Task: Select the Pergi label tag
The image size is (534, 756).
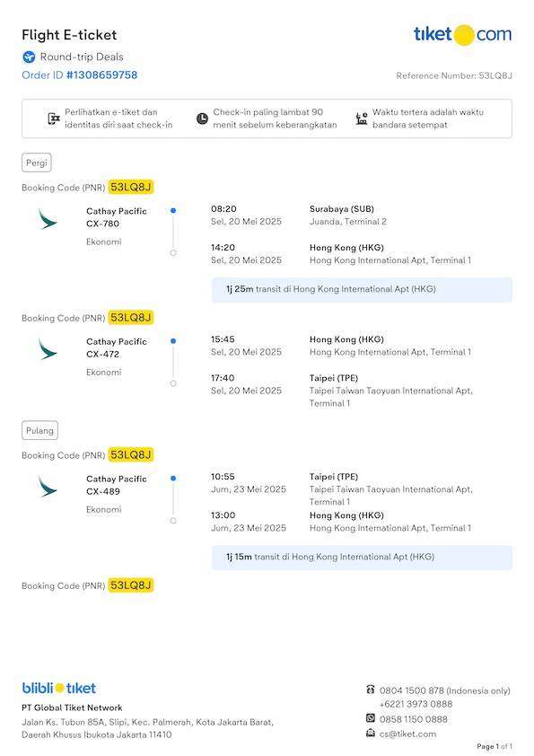Action: 37,163
